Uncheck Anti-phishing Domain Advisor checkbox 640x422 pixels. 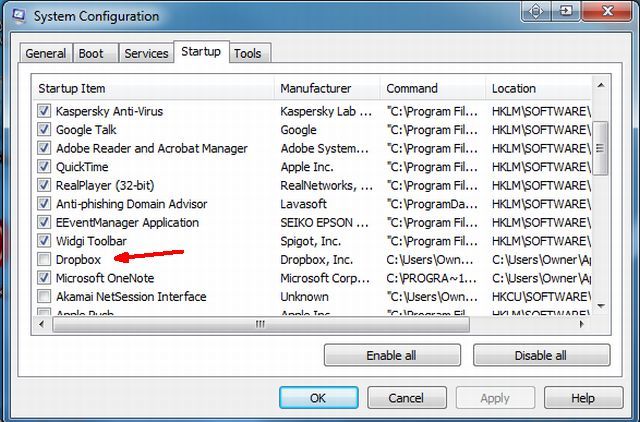tap(44, 203)
